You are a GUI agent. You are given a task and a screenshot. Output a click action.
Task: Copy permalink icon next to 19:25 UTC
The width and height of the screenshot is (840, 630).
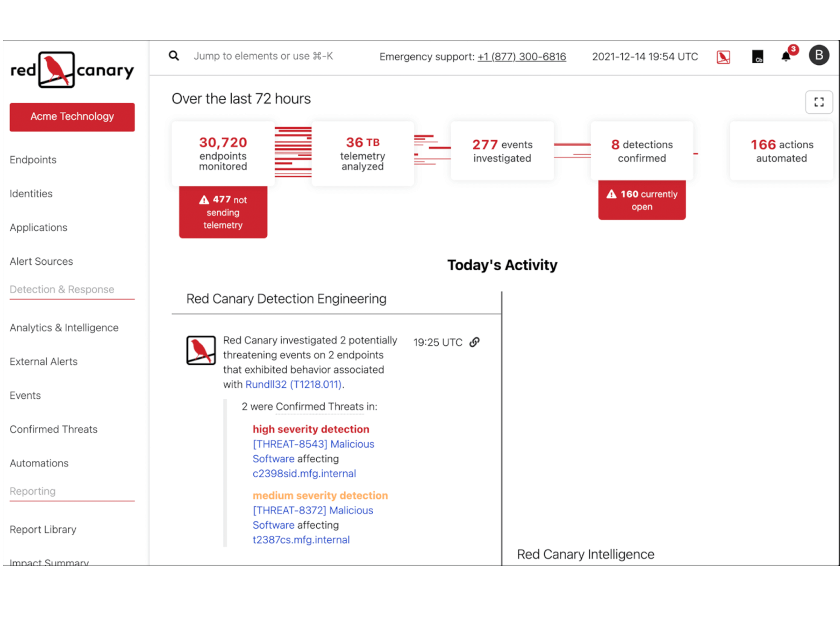point(475,342)
